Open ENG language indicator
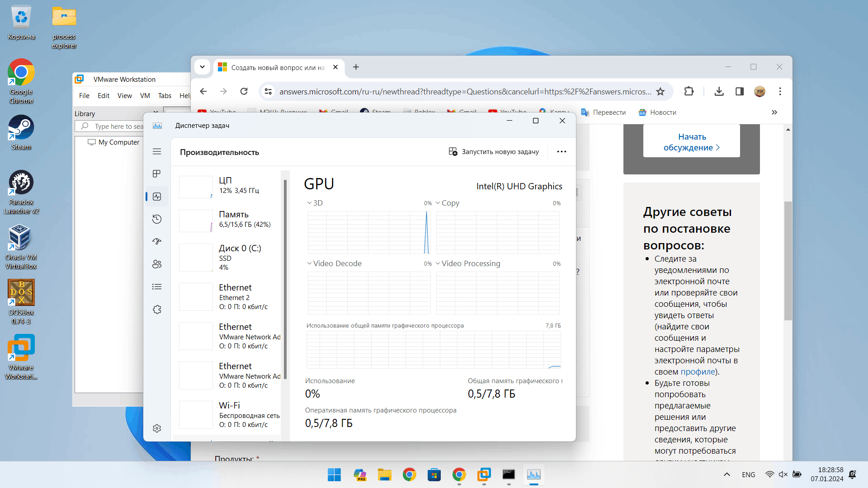This screenshot has height=488, width=868. click(x=748, y=475)
